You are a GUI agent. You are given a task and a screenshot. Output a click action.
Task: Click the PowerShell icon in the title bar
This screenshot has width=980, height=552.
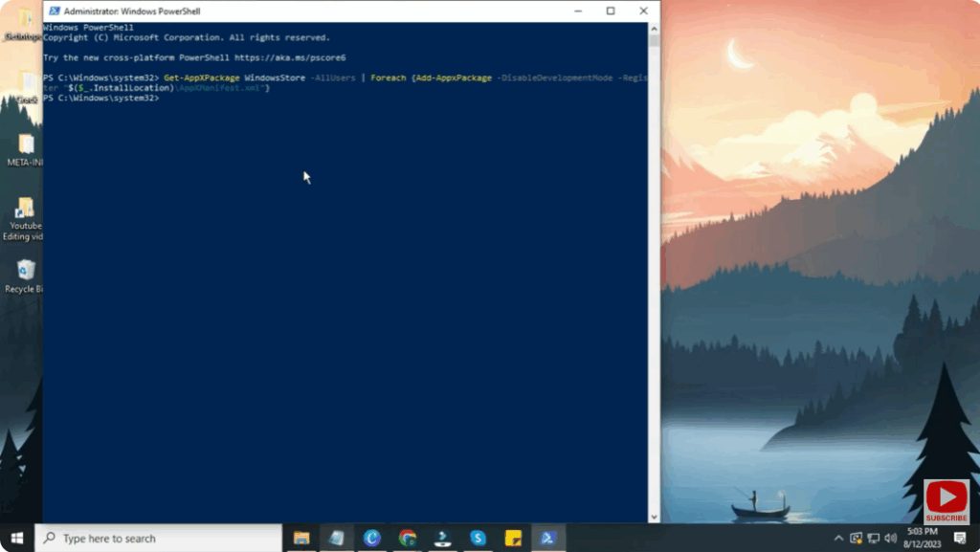tap(54, 11)
